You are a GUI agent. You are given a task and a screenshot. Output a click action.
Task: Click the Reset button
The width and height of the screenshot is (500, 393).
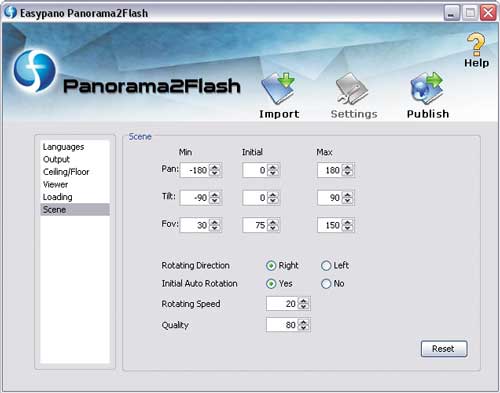(444, 349)
